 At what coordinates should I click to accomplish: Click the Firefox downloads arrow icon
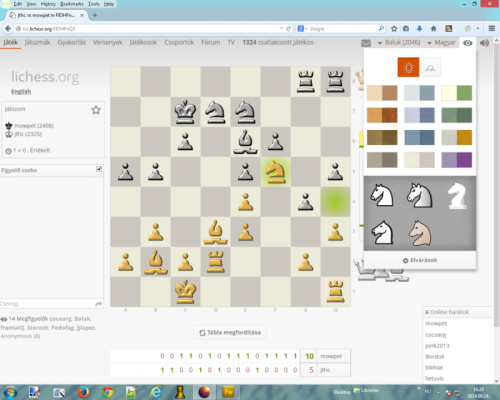420,29
